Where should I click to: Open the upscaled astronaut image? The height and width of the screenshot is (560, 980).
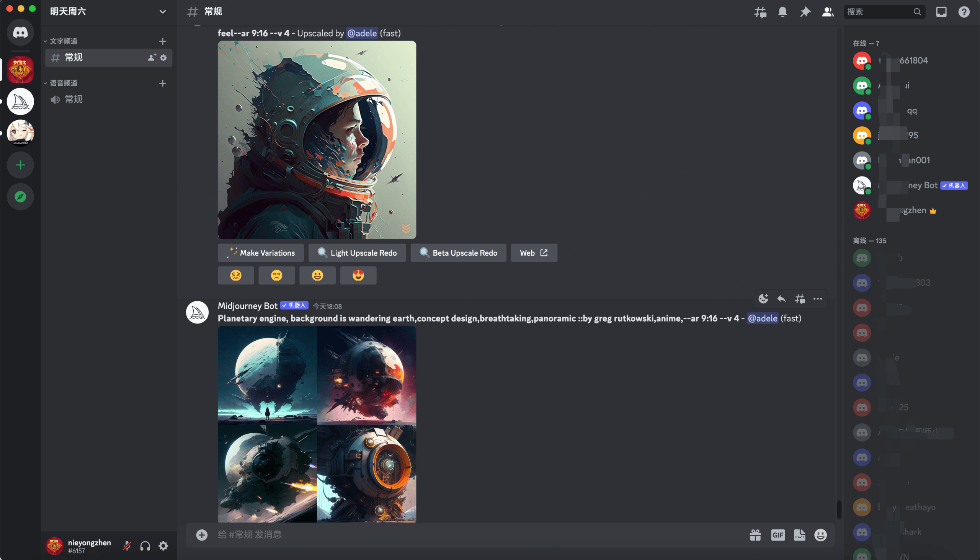click(317, 140)
